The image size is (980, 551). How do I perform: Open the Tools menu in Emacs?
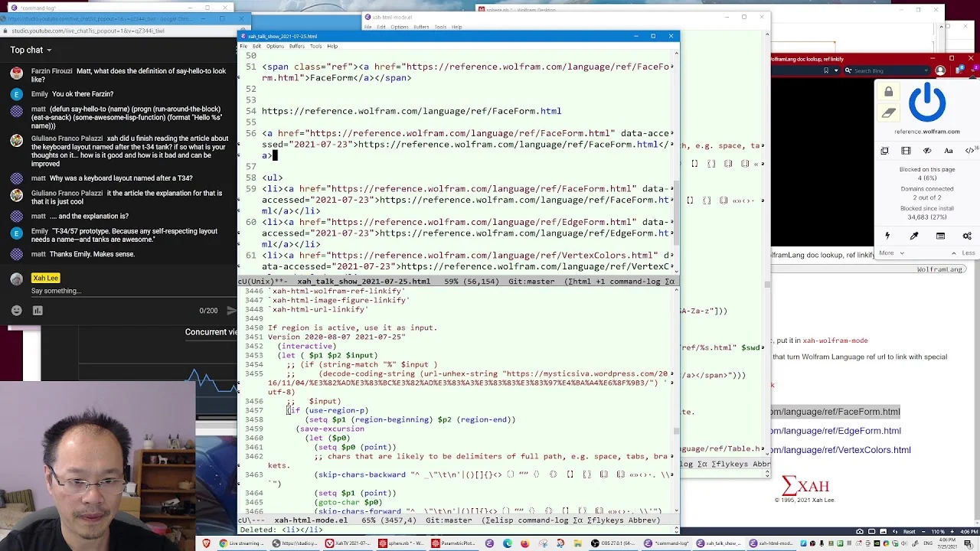click(x=315, y=46)
